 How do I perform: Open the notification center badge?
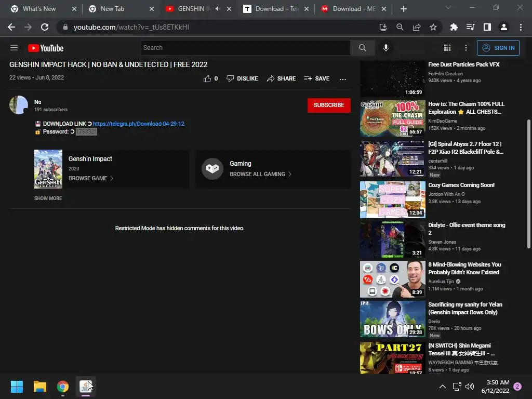coord(517,387)
